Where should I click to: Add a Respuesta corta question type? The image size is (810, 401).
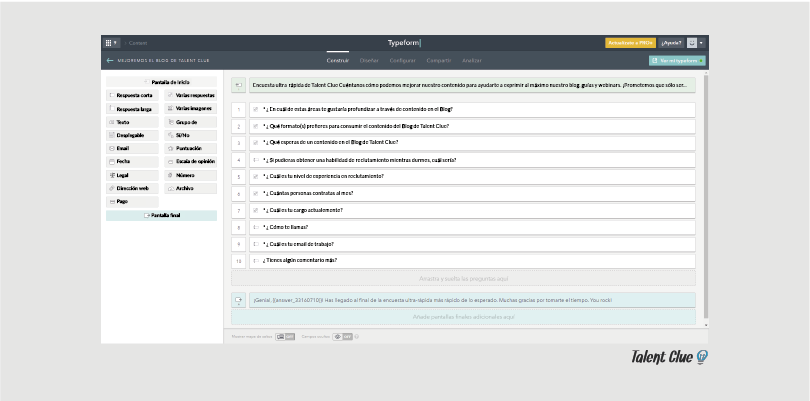(x=132, y=95)
